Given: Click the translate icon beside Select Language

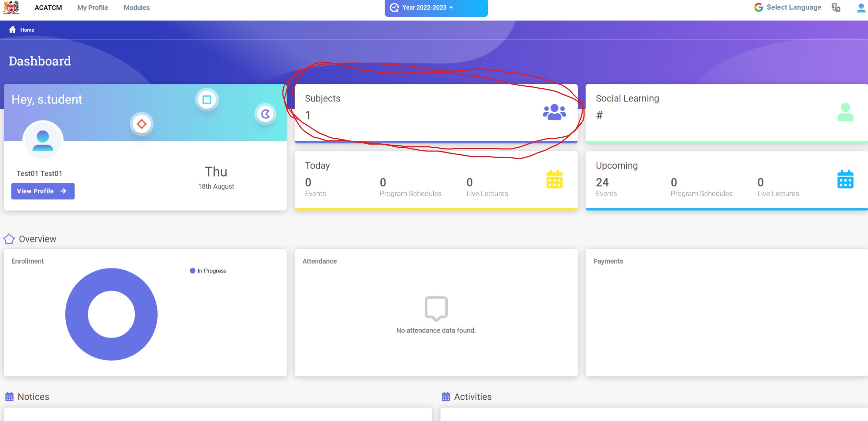Looking at the screenshot, I should 836,7.
